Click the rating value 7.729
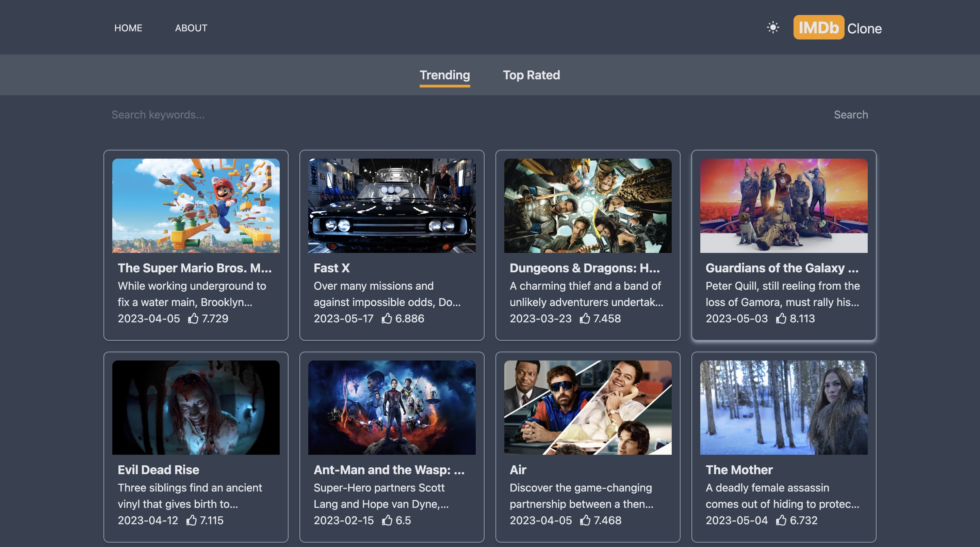 coord(215,318)
